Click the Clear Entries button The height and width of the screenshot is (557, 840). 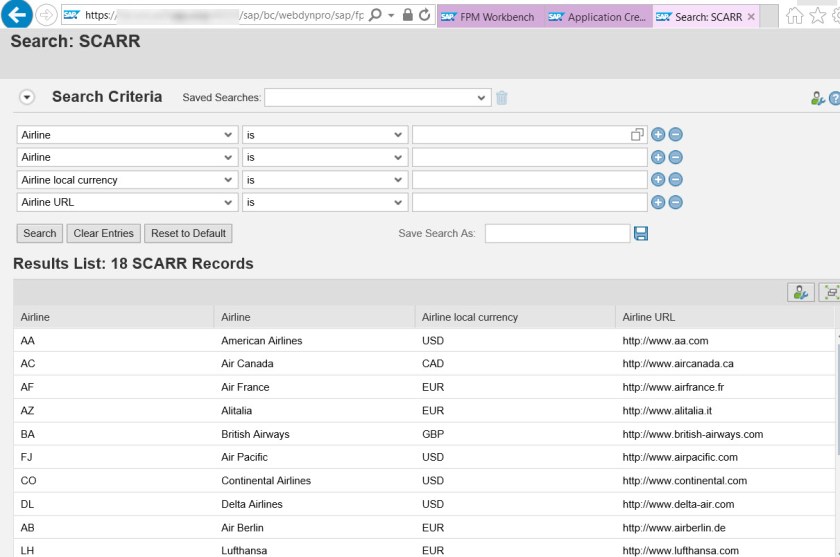(x=103, y=233)
